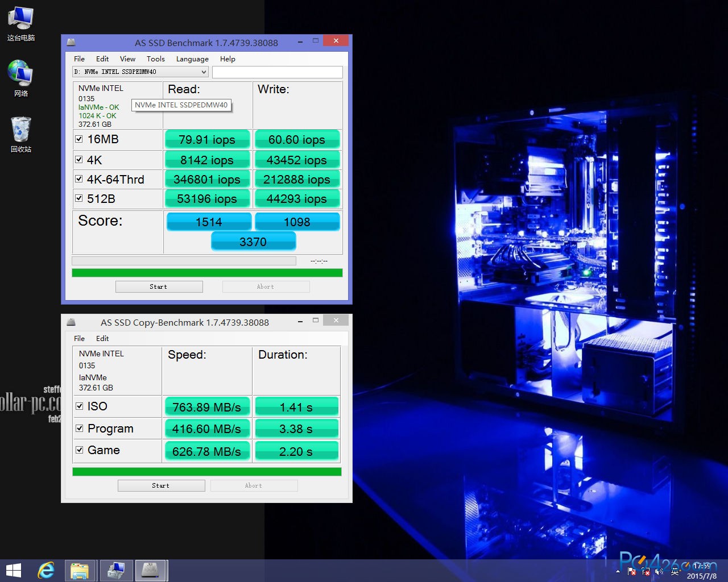Image resolution: width=728 pixels, height=582 pixels.
Task: Uncheck the 4K test checkbox
Action: (x=80, y=160)
